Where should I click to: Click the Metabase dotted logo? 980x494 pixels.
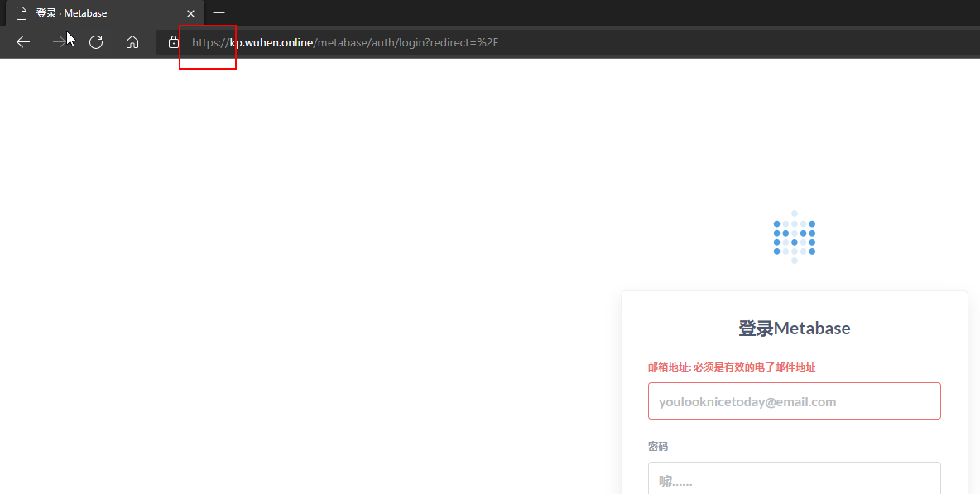(795, 237)
